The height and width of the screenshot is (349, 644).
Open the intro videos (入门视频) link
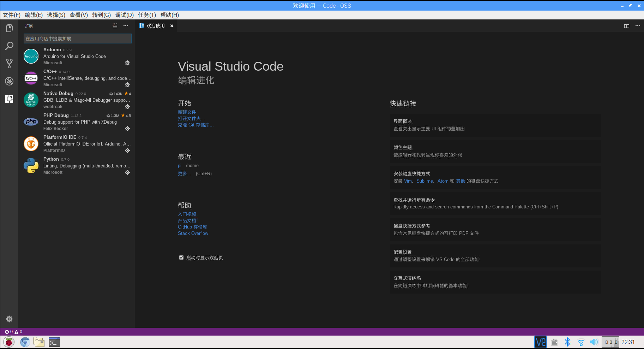point(187,214)
